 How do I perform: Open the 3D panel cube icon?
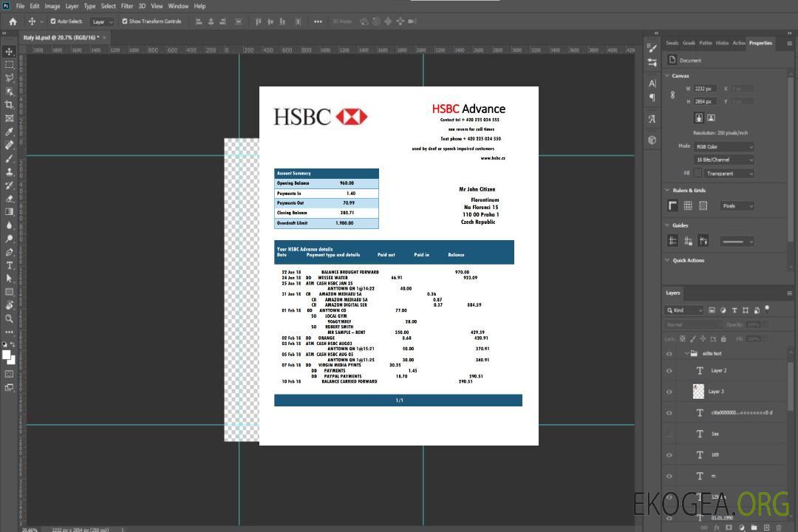[x=652, y=140]
